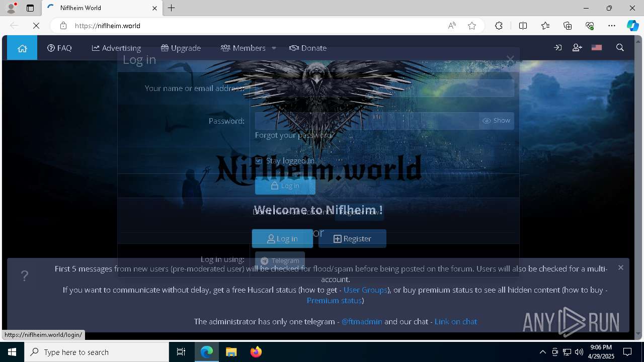Open Read aloud in address bar
Viewport: 644px width, 362px height.
[x=452, y=26]
